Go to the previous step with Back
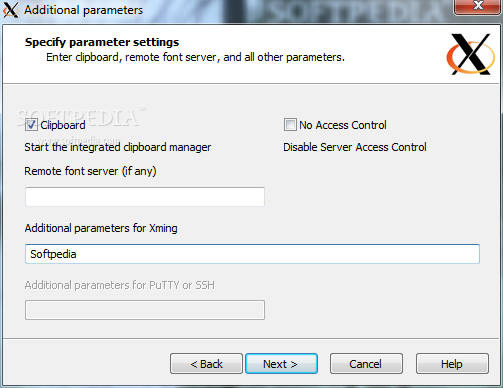 click(206, 364)
